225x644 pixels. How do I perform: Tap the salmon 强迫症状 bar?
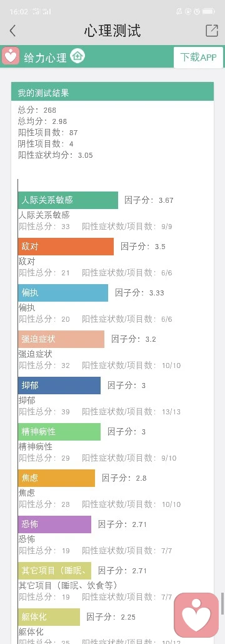tap(61, 339)
